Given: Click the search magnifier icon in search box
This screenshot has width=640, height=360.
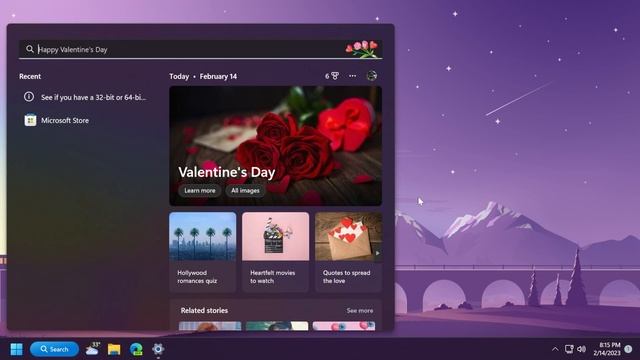Looking at the screenshot, I should [30, 49].
